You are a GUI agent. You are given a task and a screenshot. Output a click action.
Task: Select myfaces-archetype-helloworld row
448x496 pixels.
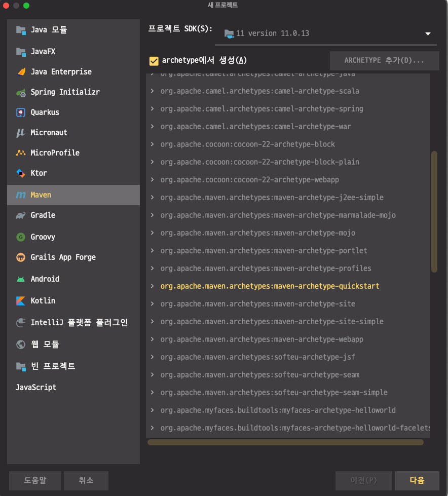(288, 410)
